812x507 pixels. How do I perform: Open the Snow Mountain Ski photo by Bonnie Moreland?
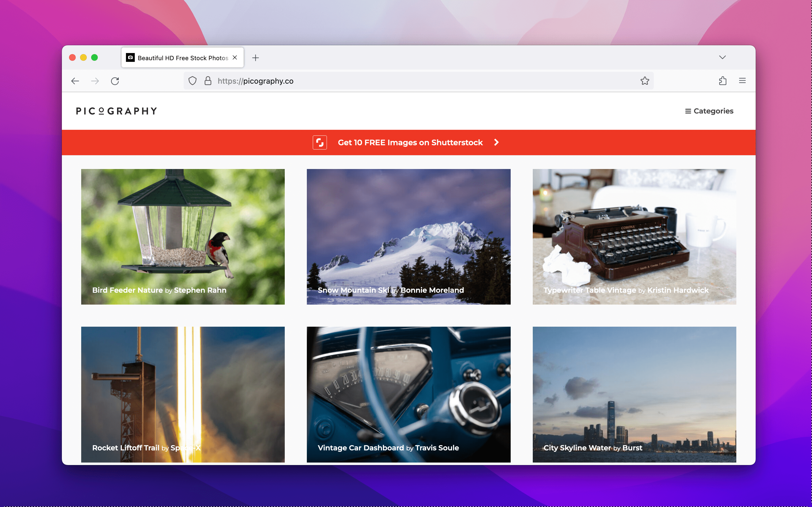click(408, 236)
